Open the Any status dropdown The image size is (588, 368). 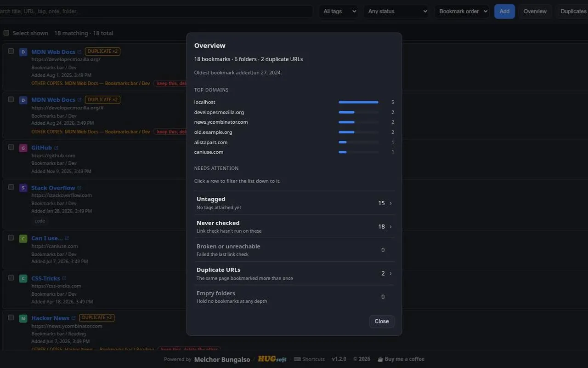(396, 11)
